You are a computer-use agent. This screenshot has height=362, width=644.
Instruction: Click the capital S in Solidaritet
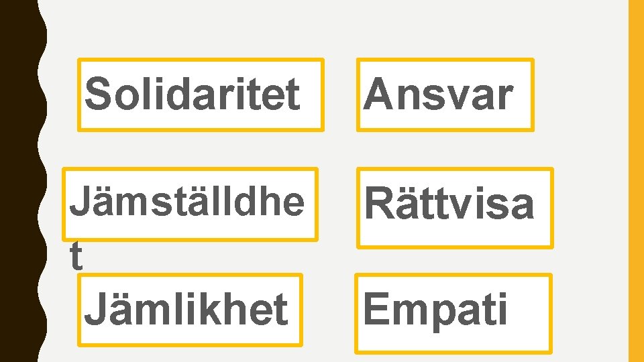(99, 94)
